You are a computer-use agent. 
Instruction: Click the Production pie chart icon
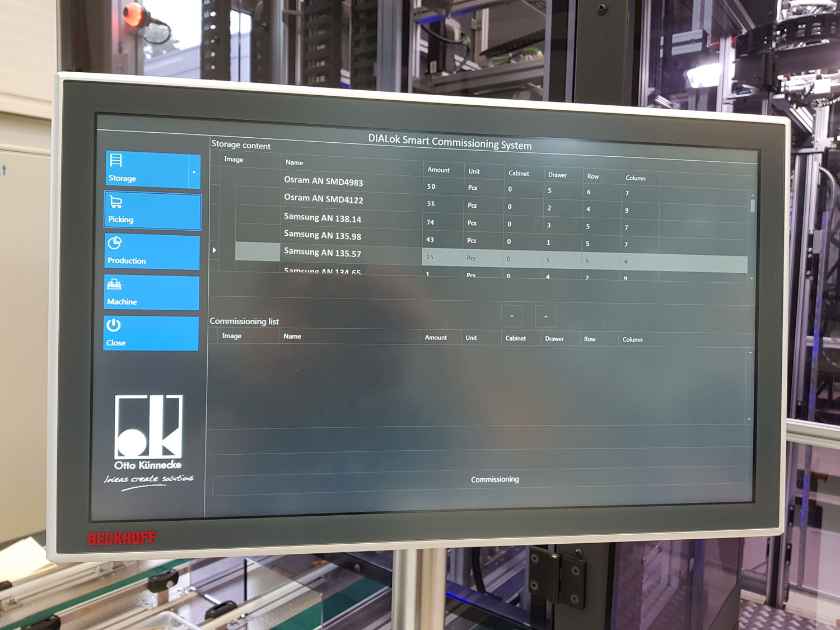(x=115, y=243)
